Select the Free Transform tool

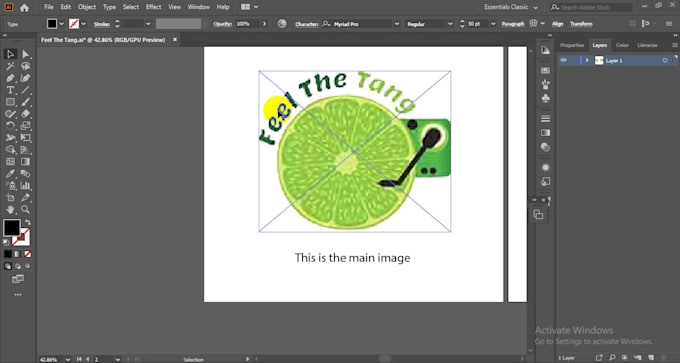click(x=26, y=138)
